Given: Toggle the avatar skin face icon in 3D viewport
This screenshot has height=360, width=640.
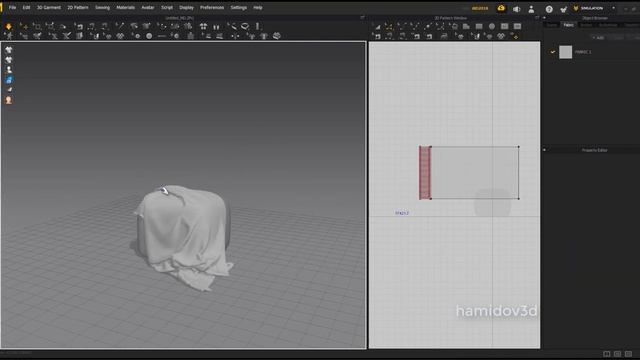Looking at the screenshot, I should [x=9, y=100].
